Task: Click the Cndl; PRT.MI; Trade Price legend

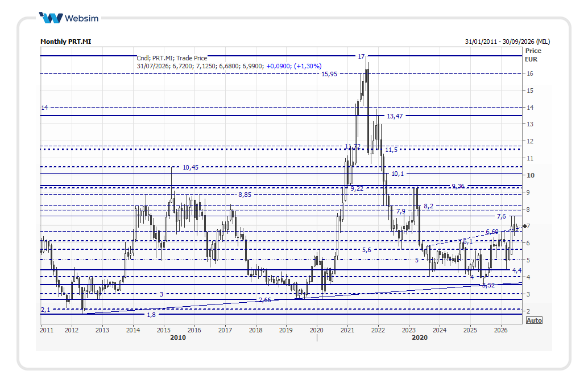Action: 172,58
